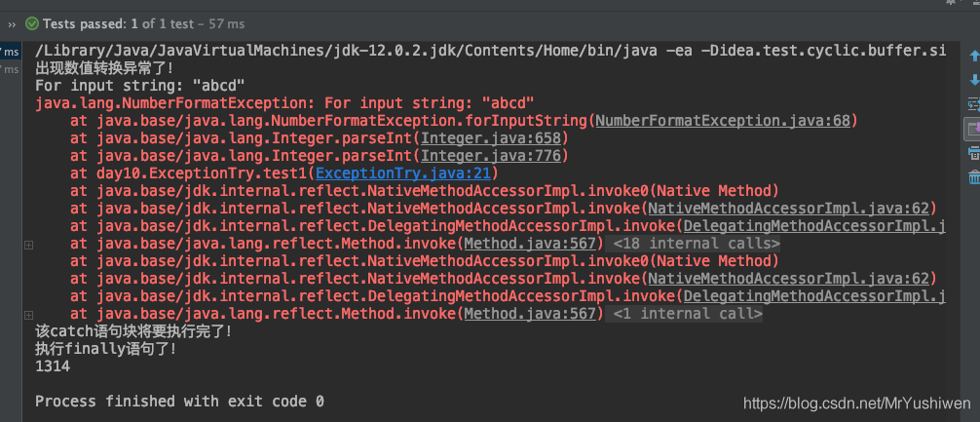
Task: Open the first NativeMethodAccessorImpl.java:62 link
Action: point(788,209)
